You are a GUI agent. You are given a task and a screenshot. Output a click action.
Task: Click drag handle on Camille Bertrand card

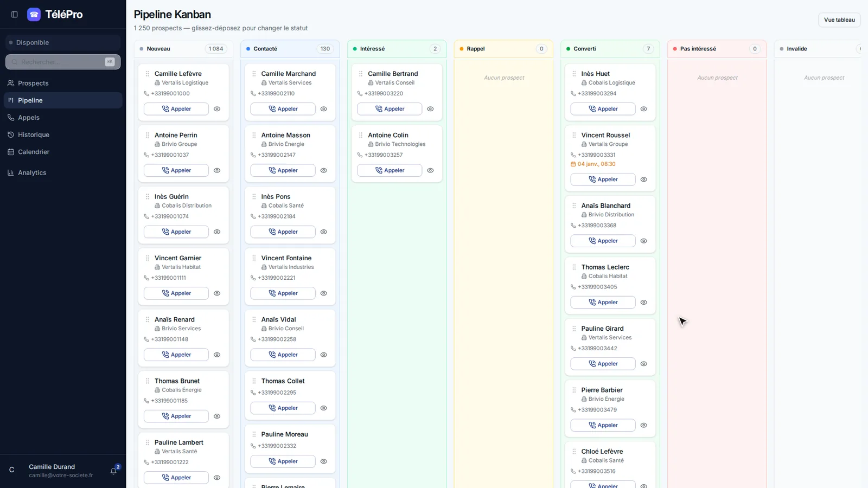[x=361, y=74]
